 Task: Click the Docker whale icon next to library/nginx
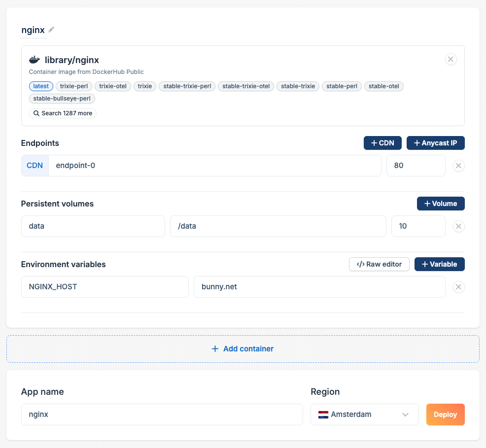click(x=35, y=60)
